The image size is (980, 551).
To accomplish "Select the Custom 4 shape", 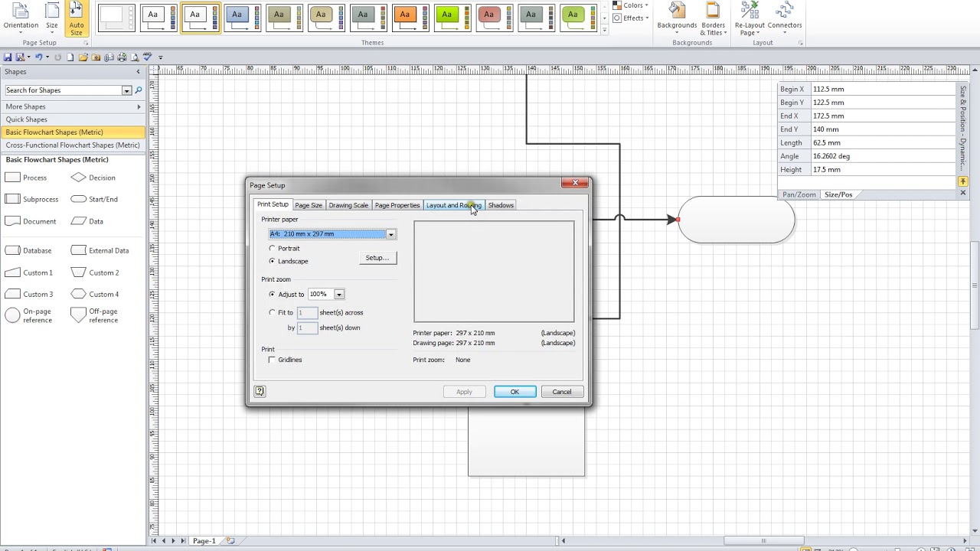I will (x=95, y=294).
